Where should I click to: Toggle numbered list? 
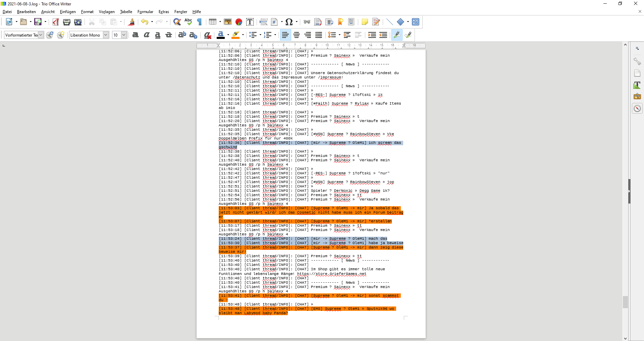[x=268, y=35]
